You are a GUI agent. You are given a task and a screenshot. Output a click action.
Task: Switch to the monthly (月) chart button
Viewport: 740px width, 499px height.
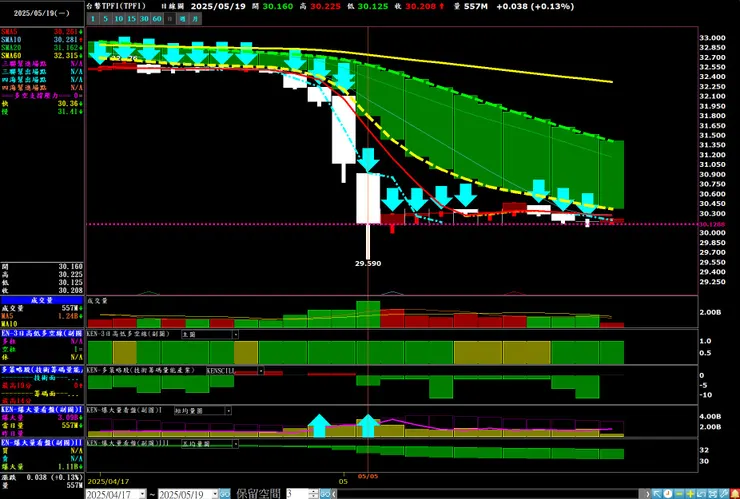coord(195,19)
